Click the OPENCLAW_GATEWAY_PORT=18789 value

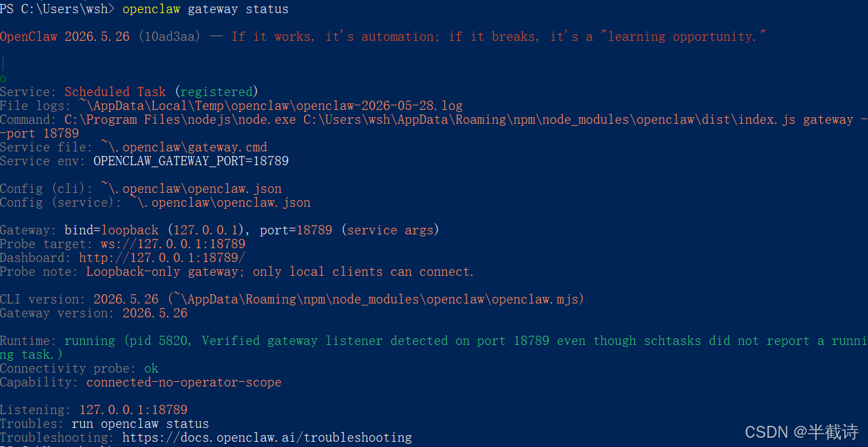(191, 161)
